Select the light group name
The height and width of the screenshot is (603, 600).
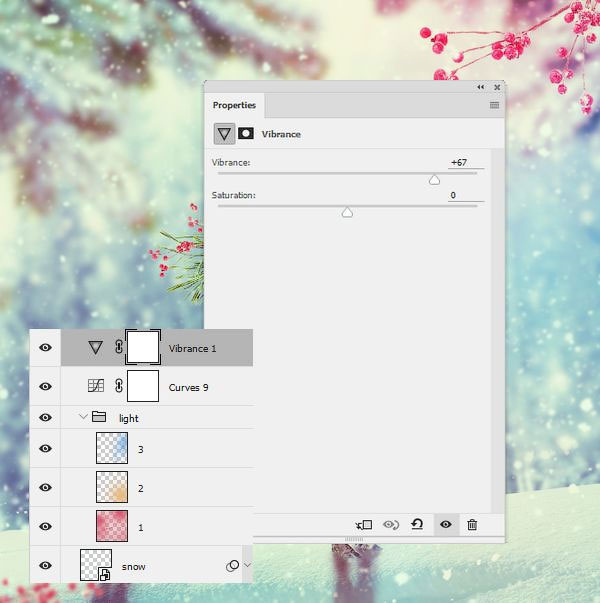(128, 418)
